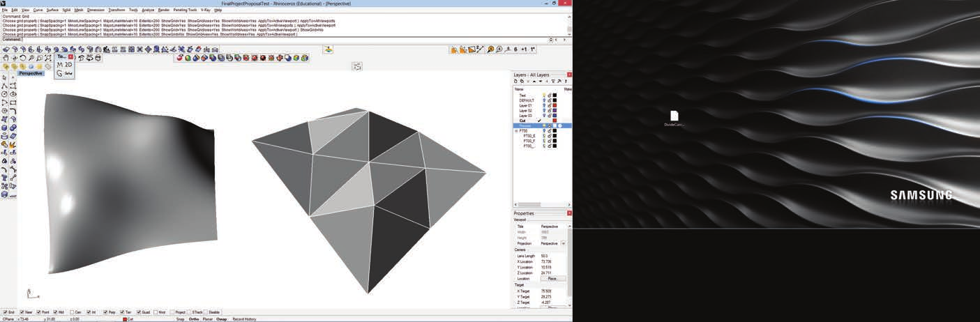This screenshot has height=322, width=980.
Task: Toggle Planar in the status bar
Action: point(208,319)
